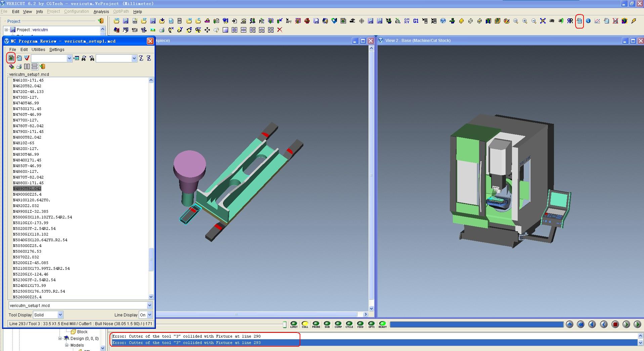
Task: Toggle the OPTI status light
Action: (x=371, y=324)
